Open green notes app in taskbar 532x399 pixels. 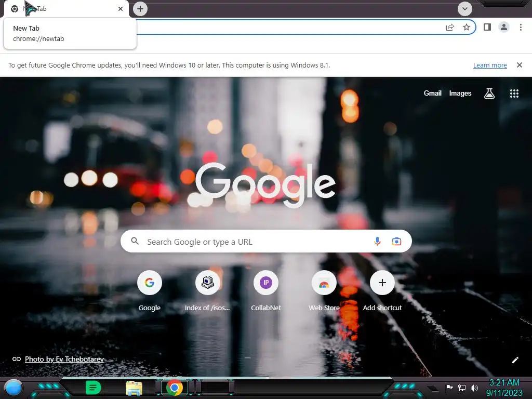tap(93, 388)
